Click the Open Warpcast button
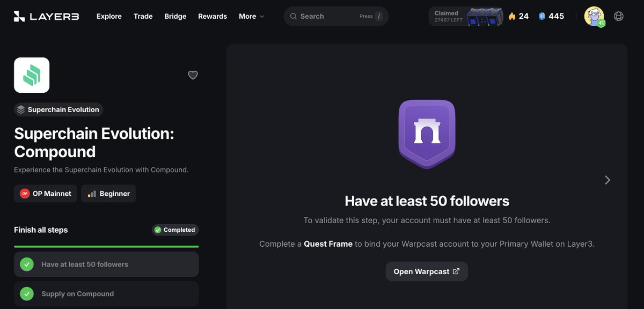Image resolution: width=644 pixels, height=309 pixels. coord(427,271)
